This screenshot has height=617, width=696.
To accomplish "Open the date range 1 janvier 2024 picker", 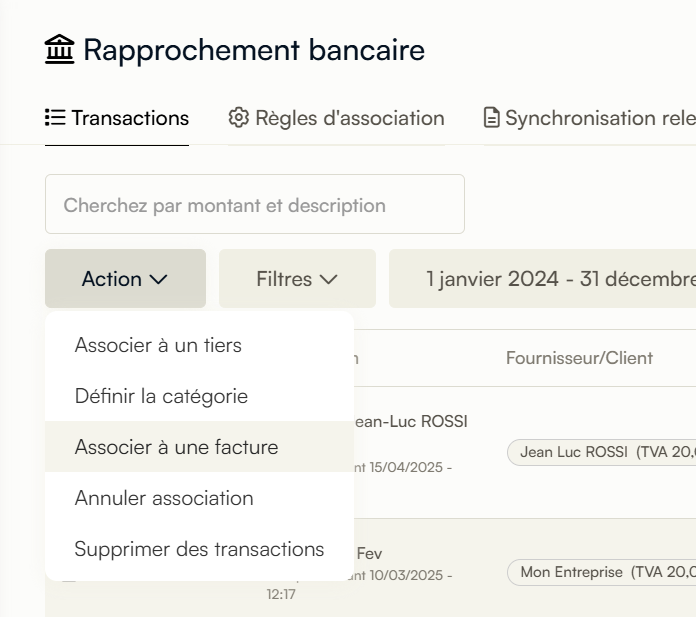I will pyautogui.click(x=542, y=279).
